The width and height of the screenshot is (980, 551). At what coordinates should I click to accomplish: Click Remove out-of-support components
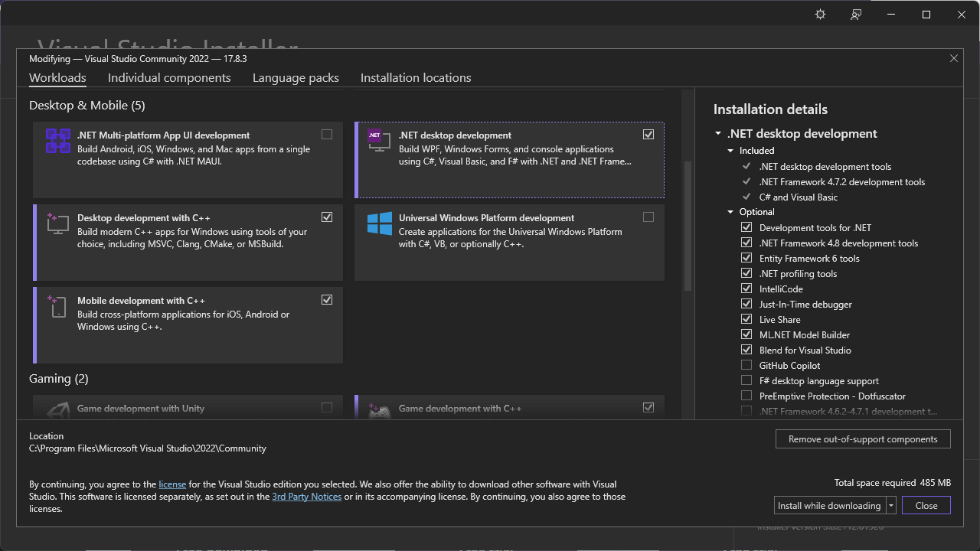(x=863, y=439)
